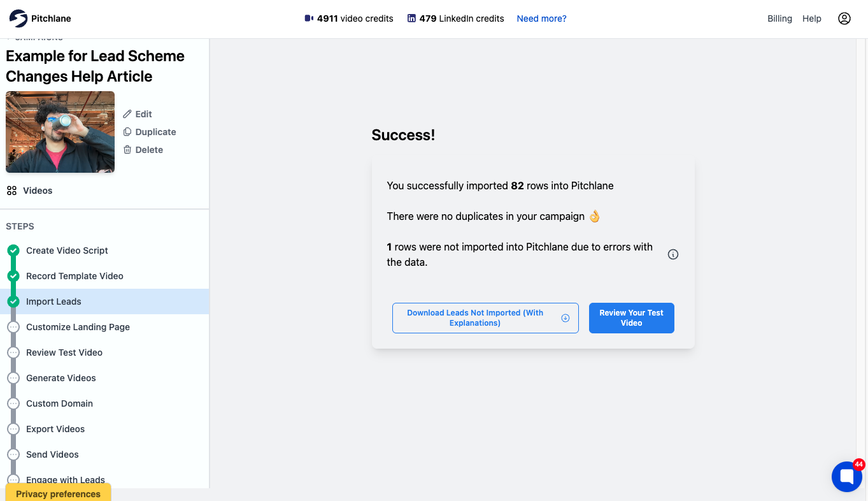This screenshot has height=501, width=868.
Task: Click Review Your Test Video button
Action: (631, 318)
